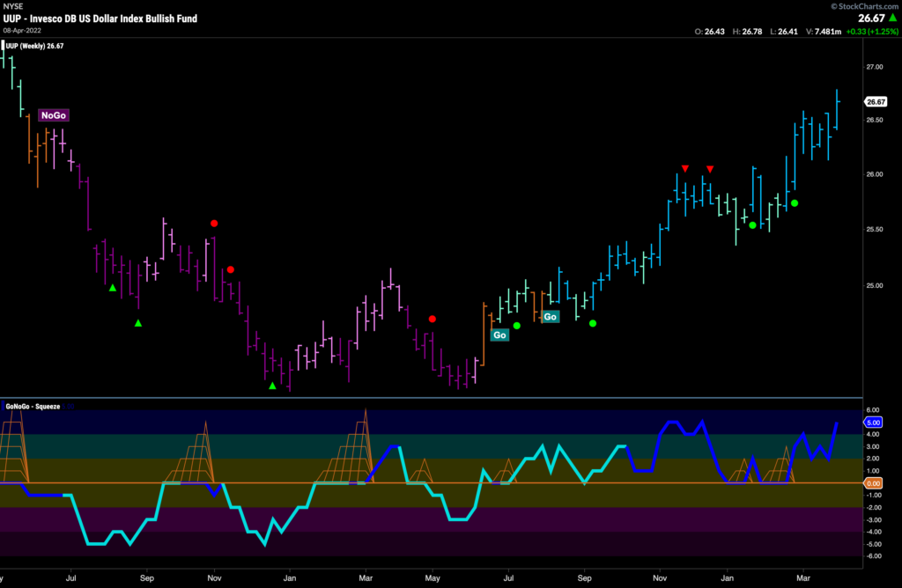Click the blue 5.00 oscillator value tag
Screen dimensions: 902x588
click(x=873, y=423)
